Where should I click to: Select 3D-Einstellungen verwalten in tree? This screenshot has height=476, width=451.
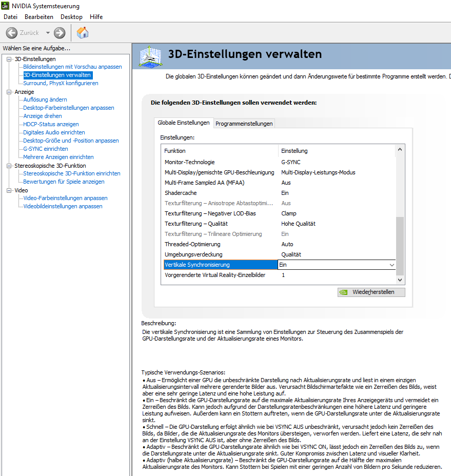point(57,75)
